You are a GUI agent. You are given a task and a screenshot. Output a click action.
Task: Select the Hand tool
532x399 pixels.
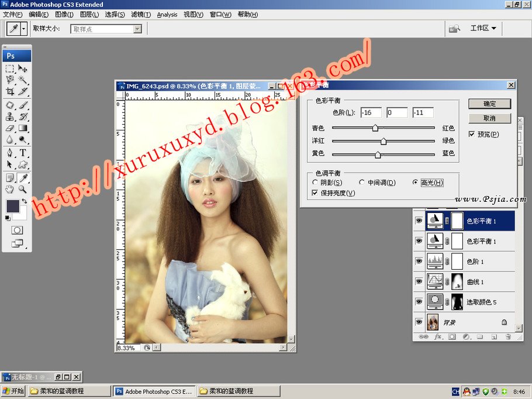point(10,190)
